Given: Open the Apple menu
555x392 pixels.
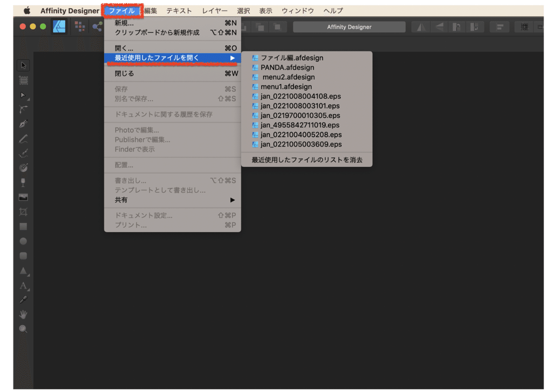Looking at the screenshot, I should [27, 11].
